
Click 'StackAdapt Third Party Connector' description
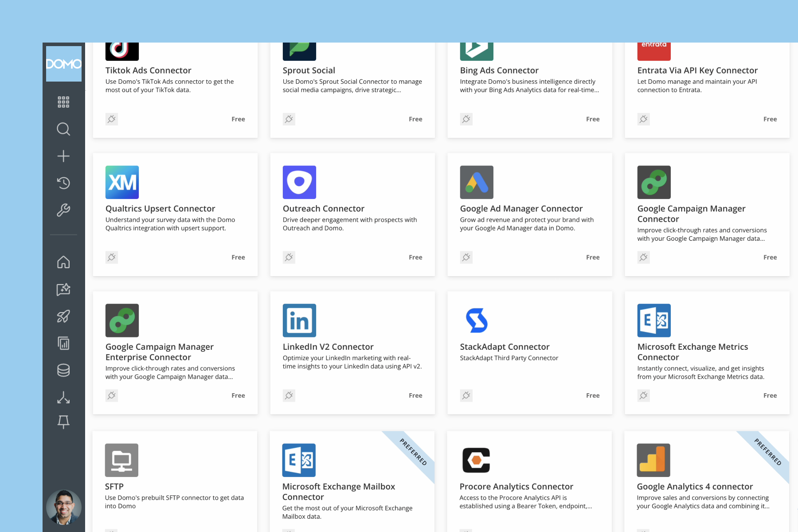pos(509,358)
